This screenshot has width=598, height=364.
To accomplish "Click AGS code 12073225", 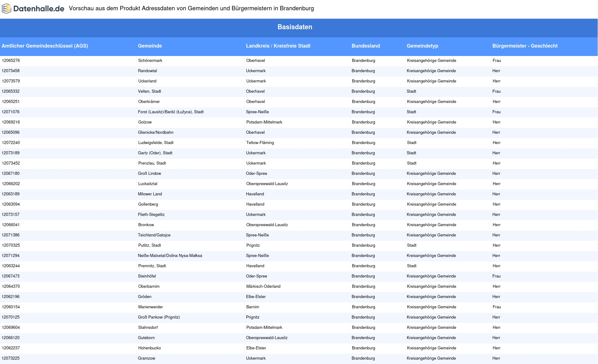I will (11, 358).
